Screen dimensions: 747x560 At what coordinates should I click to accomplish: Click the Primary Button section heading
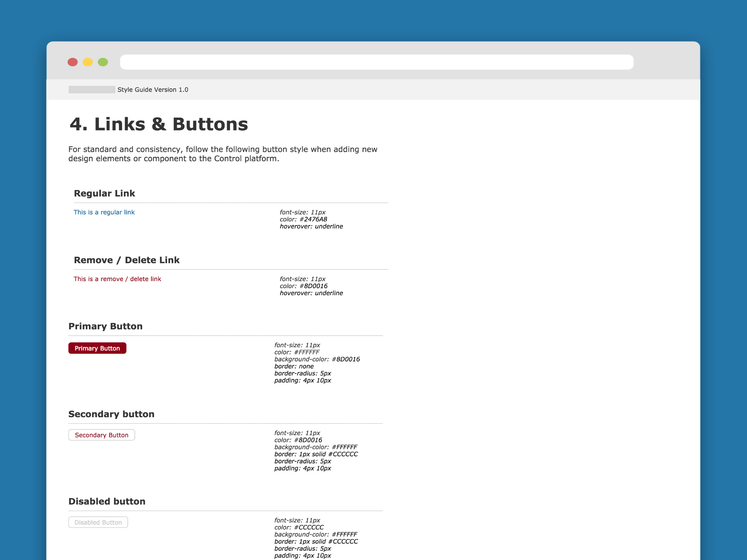point(105,326)
